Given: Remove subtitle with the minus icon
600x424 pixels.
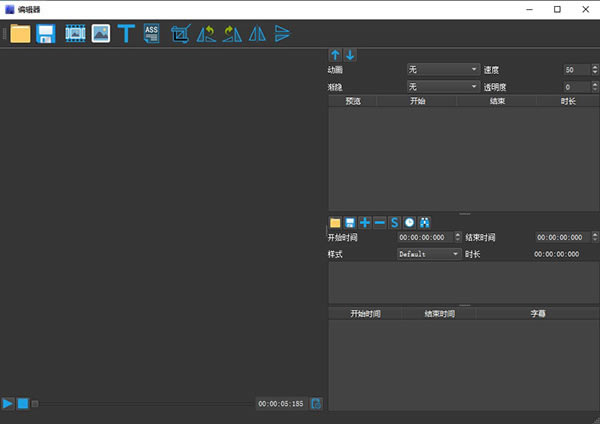Looking at the screenshot, I should [x=380, y=222].
